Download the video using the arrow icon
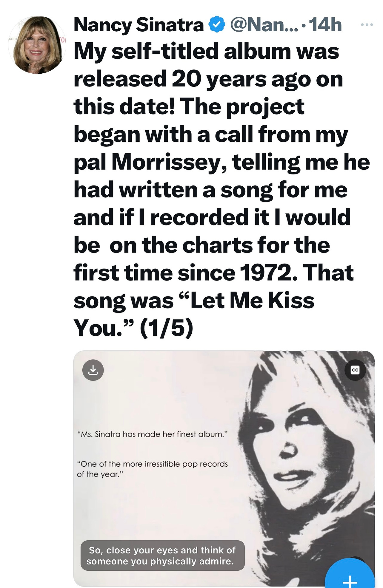The width and height of the screenshot is (383, 588). [x=93, y=370]
